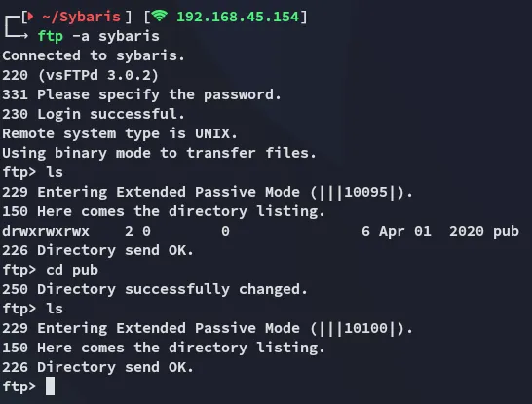The image size is (532, 404).
Task: Click the 'Connected to sybaris.' line
Action: [x=94, y=55]
